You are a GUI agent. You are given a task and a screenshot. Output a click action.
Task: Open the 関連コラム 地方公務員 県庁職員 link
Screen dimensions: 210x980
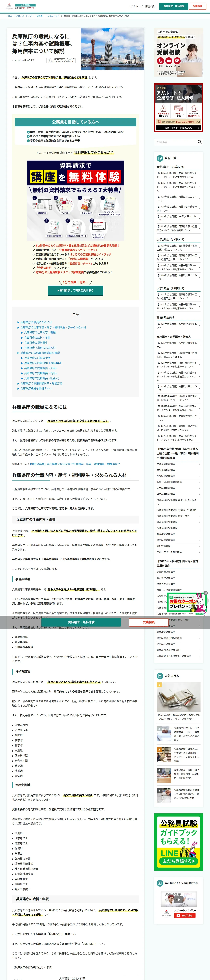(x=75, y=464)
